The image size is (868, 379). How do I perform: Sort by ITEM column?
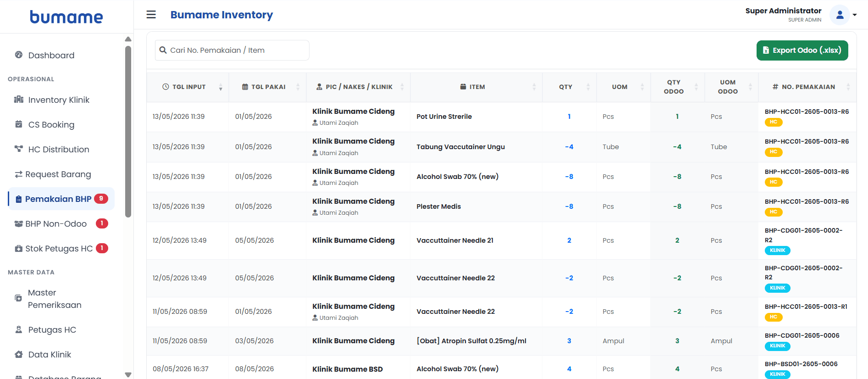(x=476, y=87)
